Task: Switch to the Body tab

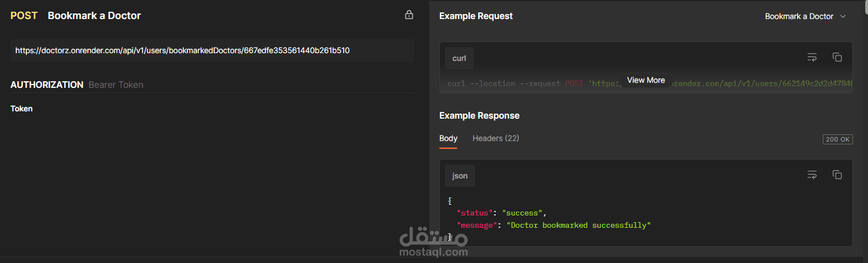Action: click(x=448, y=138)
